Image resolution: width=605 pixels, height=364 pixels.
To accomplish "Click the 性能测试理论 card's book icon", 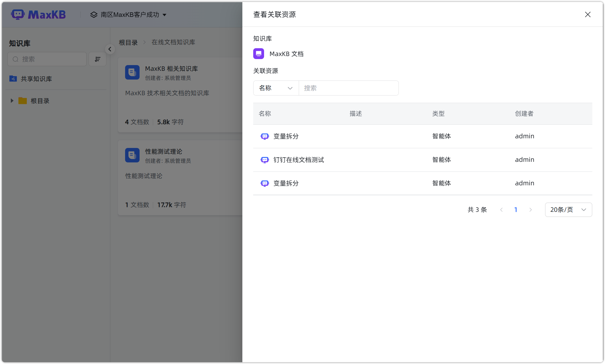I will (132, 155).
